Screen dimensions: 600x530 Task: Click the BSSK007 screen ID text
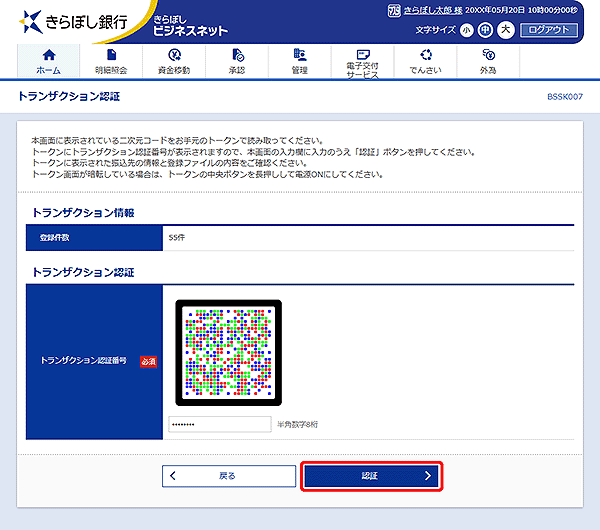(565, 97)
